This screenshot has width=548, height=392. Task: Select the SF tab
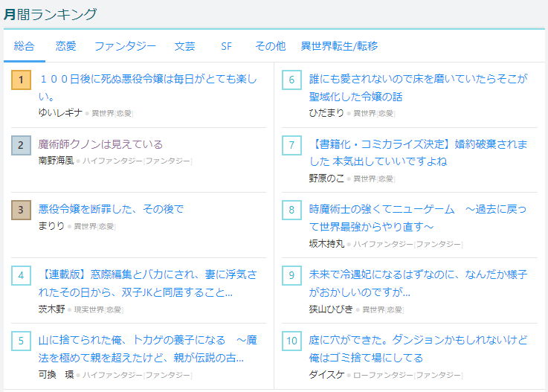(226, 46)
